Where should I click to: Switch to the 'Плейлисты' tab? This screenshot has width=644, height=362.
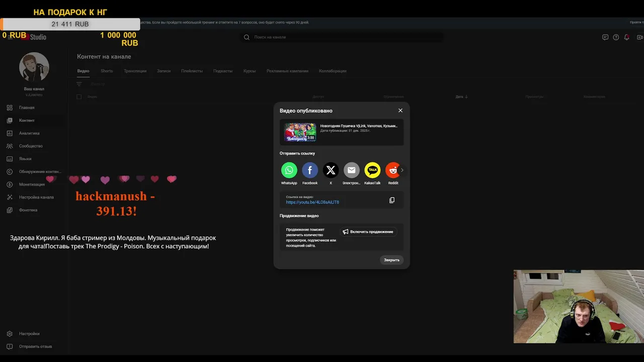192,71
